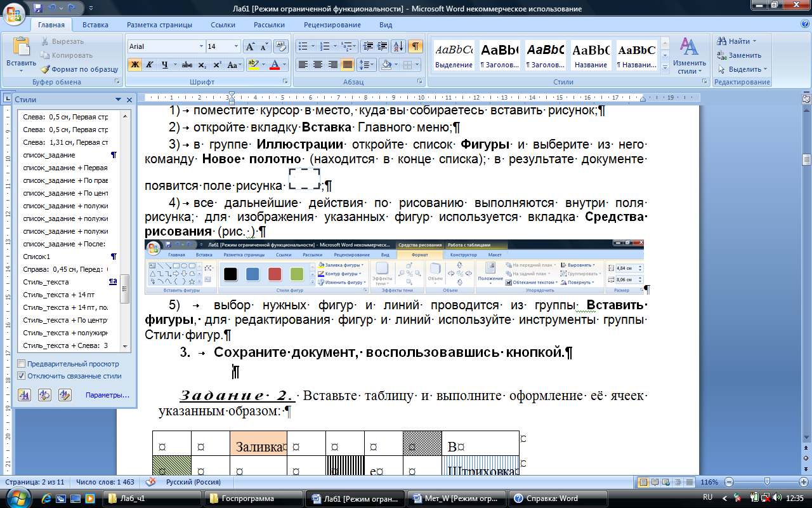This screenshot has width=812, height=508.
Task: Click Формат по образцу button
Action: point(80,69)
